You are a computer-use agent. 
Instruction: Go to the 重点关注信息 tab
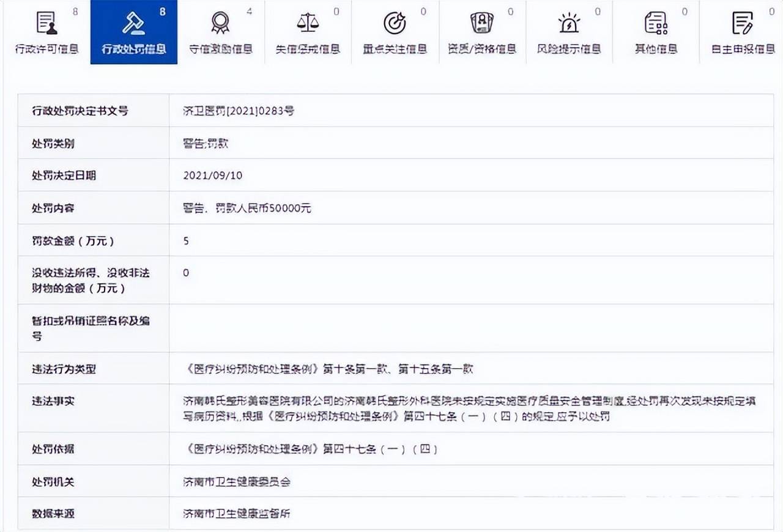click(x=395, y=32)
